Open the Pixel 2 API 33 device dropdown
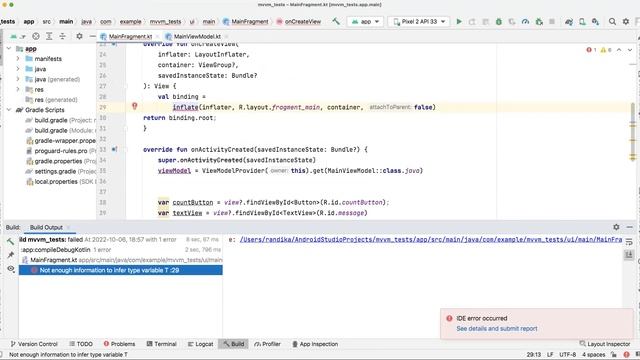 (418, 22)
